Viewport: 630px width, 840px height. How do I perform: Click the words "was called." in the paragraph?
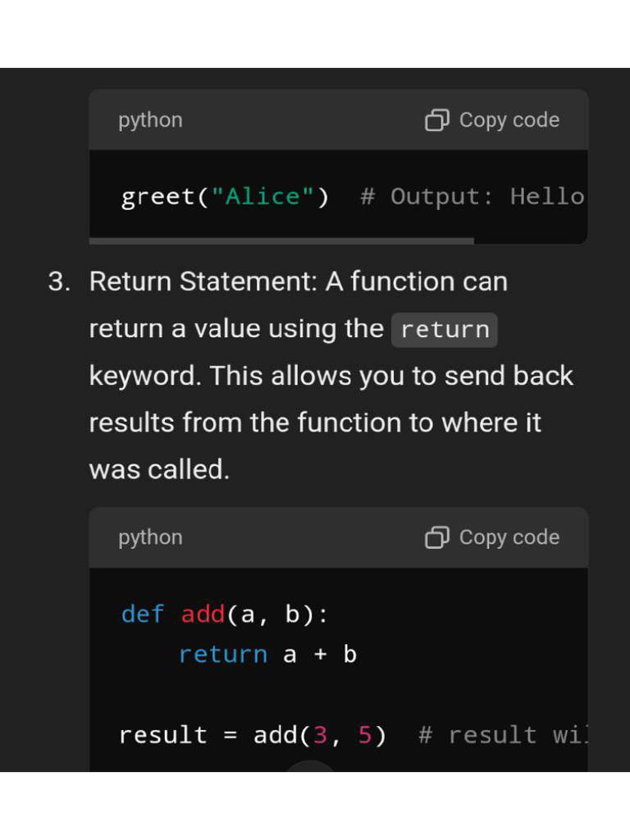pyautogui.click(x=159, y=470)
